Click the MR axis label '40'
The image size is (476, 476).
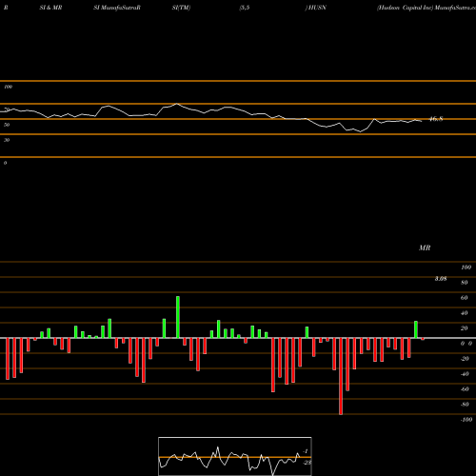click(x=465, y=313)
